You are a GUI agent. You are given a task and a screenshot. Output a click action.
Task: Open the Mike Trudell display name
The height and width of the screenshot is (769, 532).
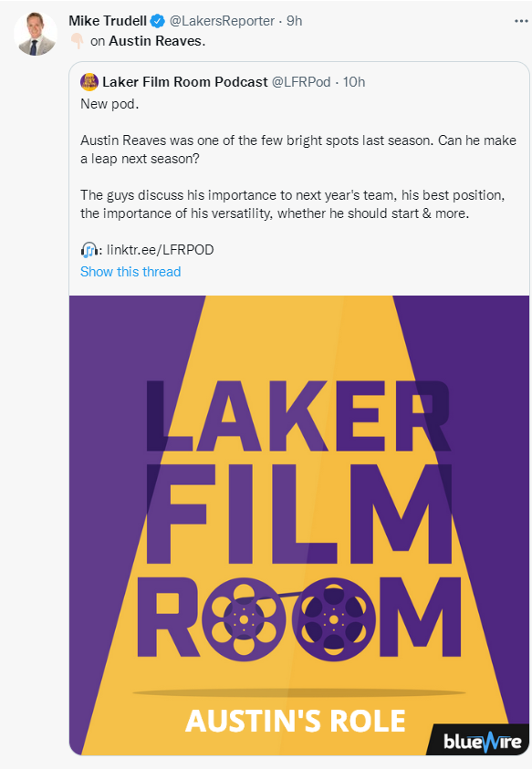tap(108, 21)
